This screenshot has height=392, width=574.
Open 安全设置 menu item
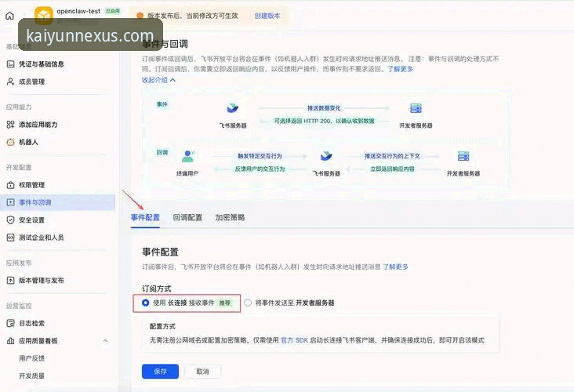point(32,220)
